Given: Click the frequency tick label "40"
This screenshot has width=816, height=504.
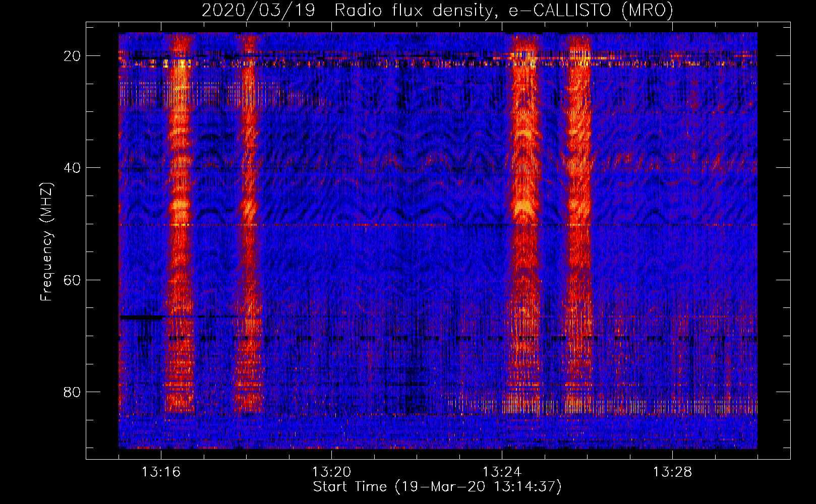Looking at the screenshot, I should (73, 168).
